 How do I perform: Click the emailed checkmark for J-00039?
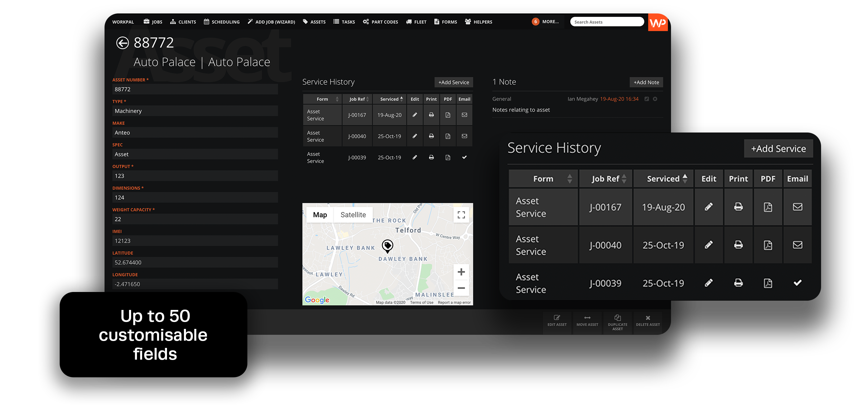pyautogui.click(x=464, y=157)
